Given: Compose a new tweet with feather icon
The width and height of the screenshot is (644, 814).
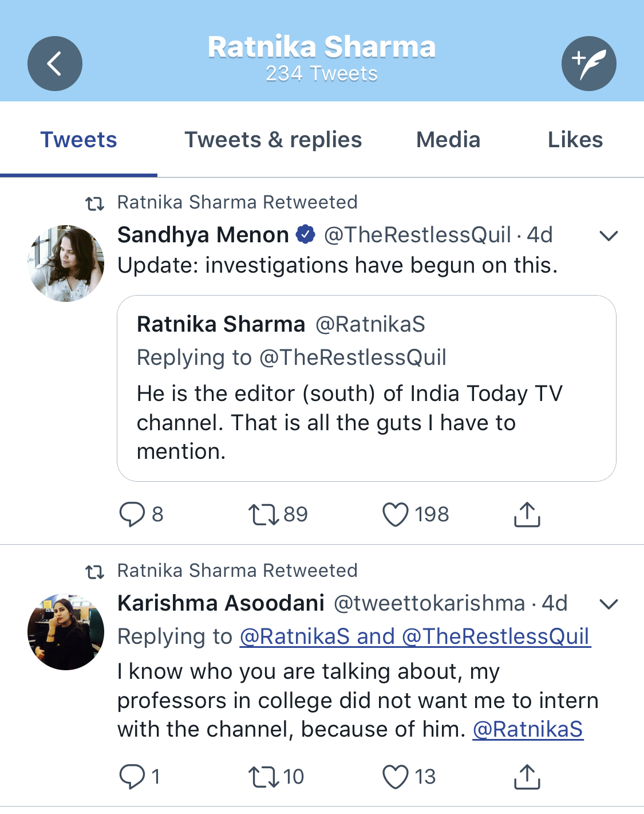Looking at the screenshot, I should 588,64.
